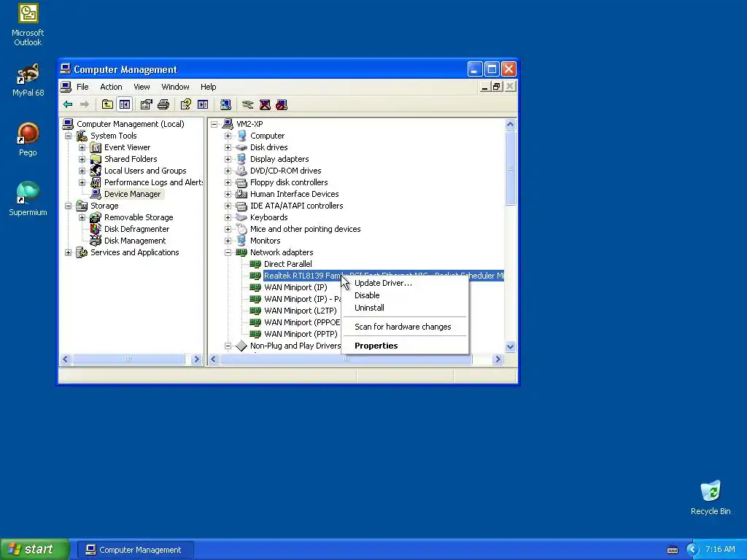Expand the Performance Logs and Alerts node
Screen dimensions: 747x560
click(82, 182)
